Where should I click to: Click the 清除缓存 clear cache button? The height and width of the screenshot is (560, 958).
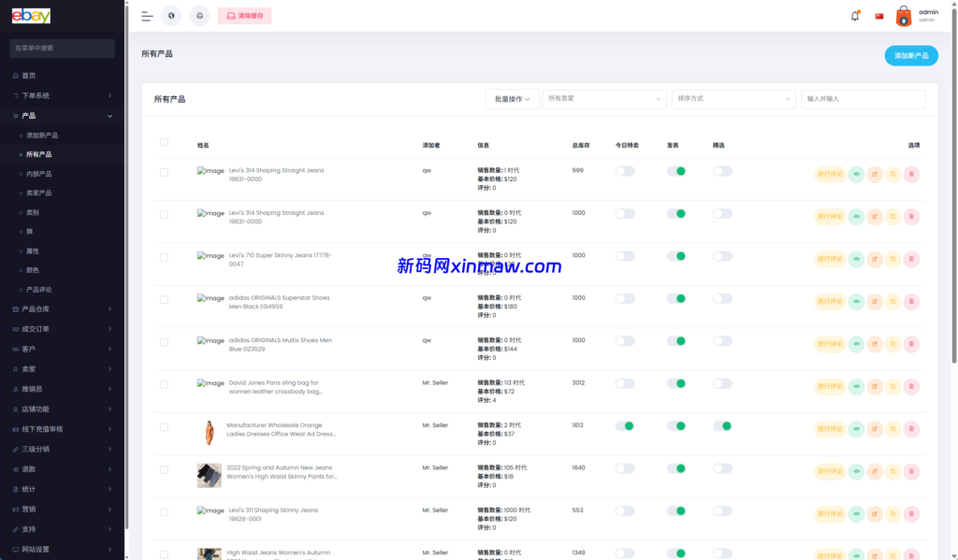click(x=244, y=16)
